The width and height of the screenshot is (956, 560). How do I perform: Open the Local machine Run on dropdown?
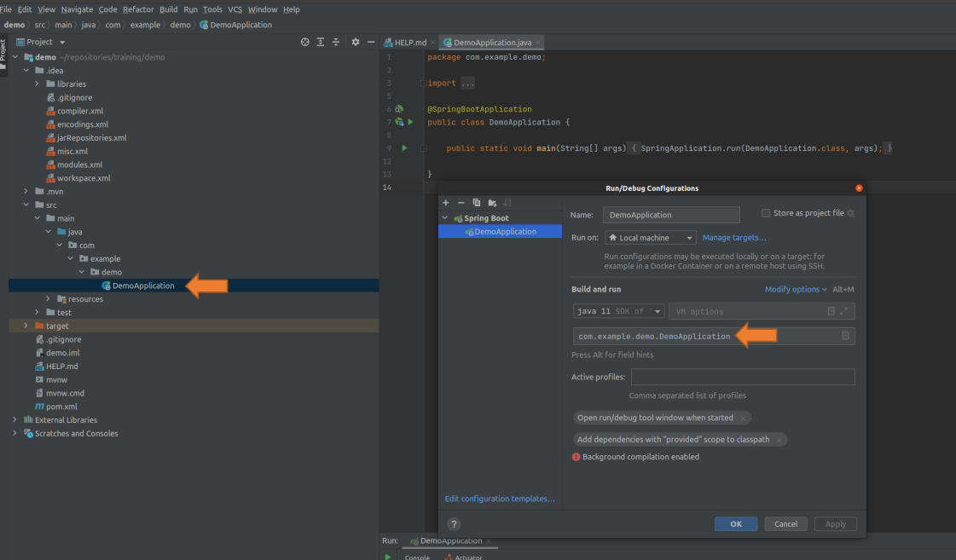pos(650,238)
